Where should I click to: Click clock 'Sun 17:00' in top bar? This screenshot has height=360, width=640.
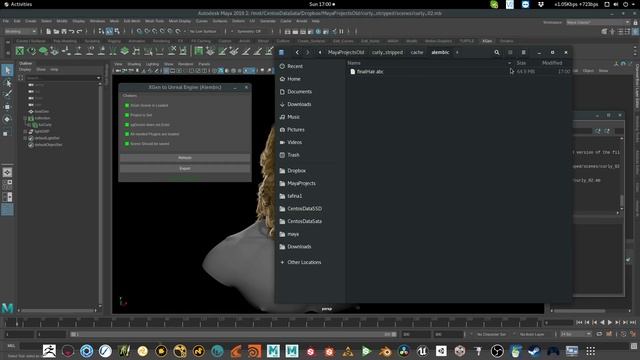(322, 4)
